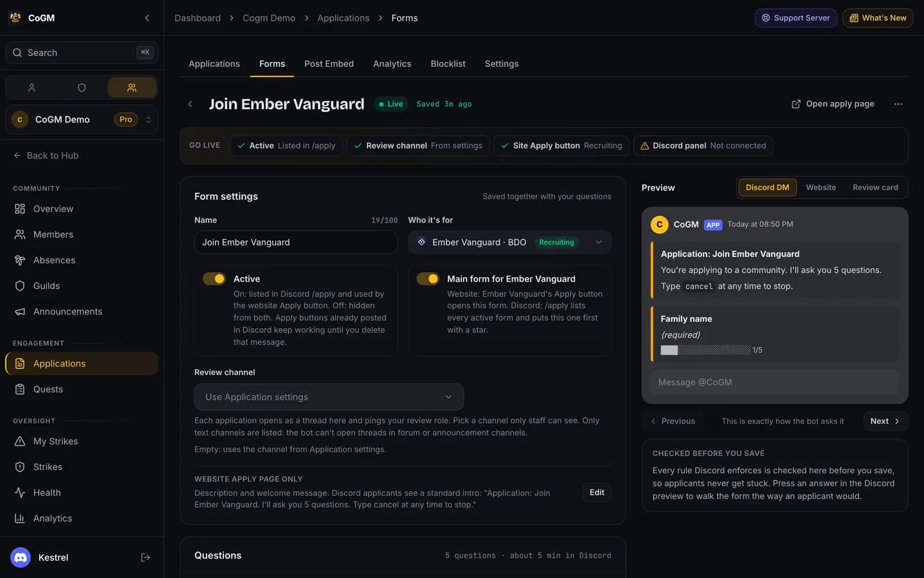
Task: Open Absences in the sidebar
Action: (81, 260)
